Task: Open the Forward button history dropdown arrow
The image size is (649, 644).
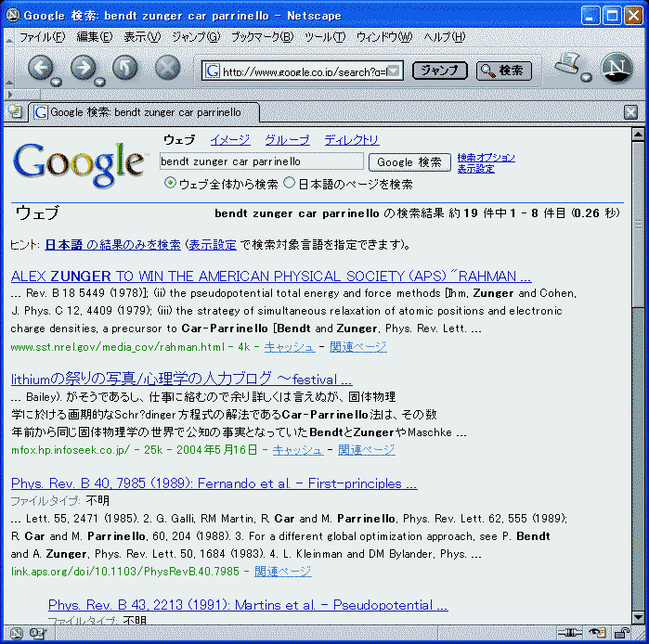Action: click(x=101, y=80)
